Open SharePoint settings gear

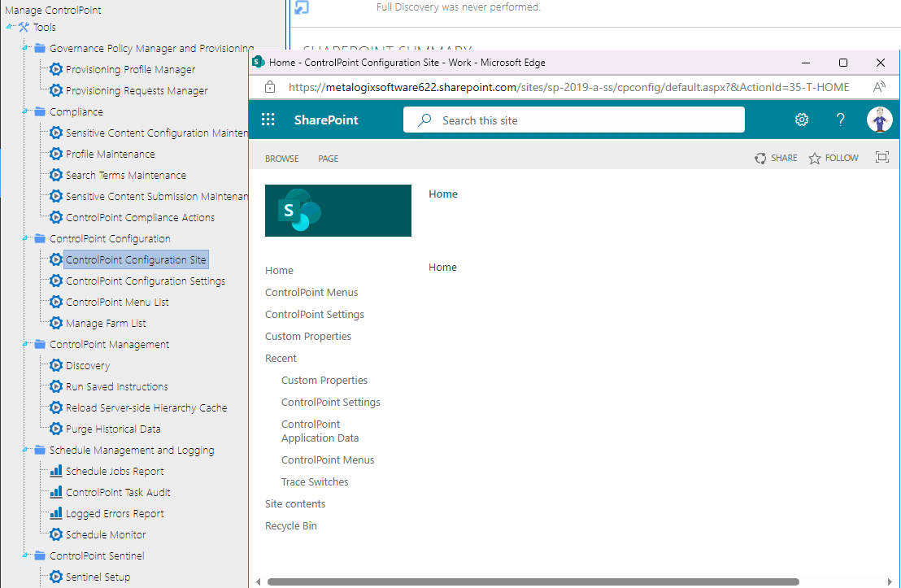pyautogui.click(x=802, y=119)
